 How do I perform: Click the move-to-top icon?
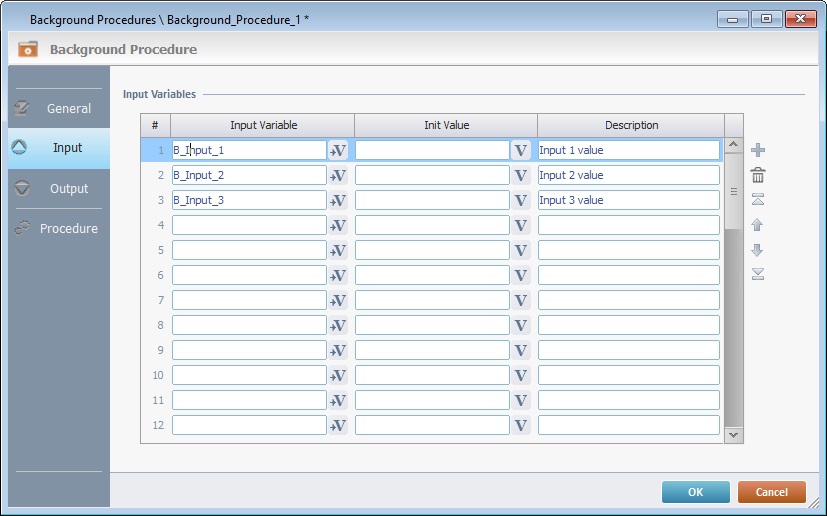[x=758, y=200]
